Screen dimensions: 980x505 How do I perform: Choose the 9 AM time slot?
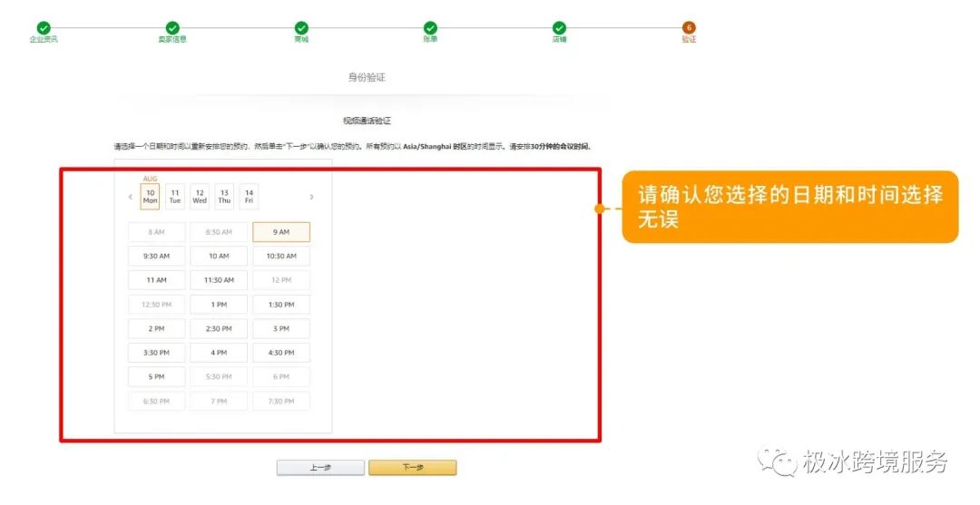(281, 232)
